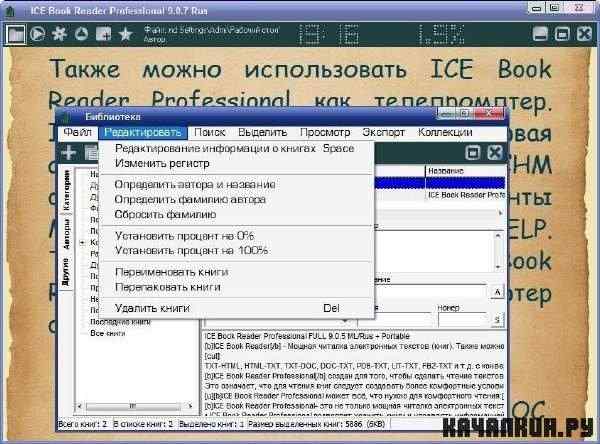Viewport: 600px width, 444px height.
Task: Open the dropdown arrow left of Номер
Action: [346, 321]
